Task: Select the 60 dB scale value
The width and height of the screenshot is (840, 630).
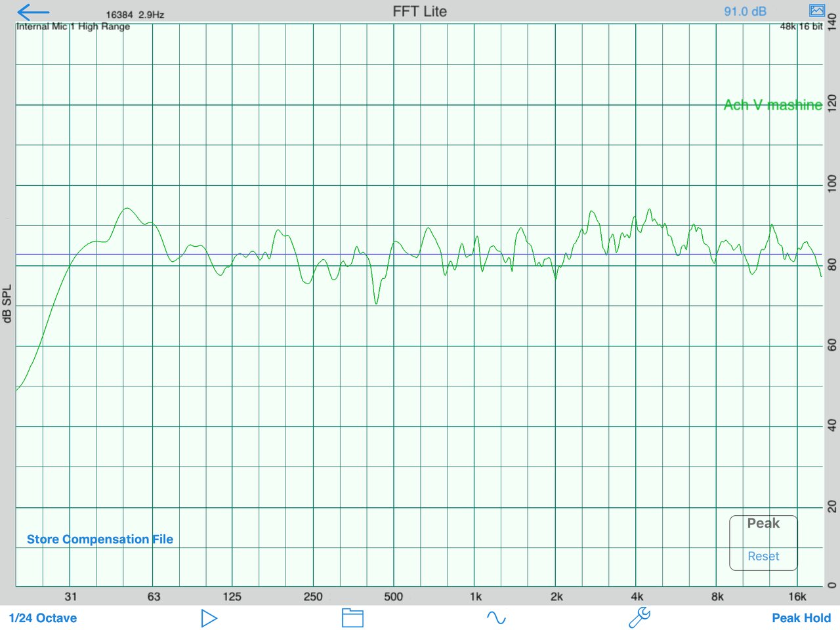Action: (832, 345)
